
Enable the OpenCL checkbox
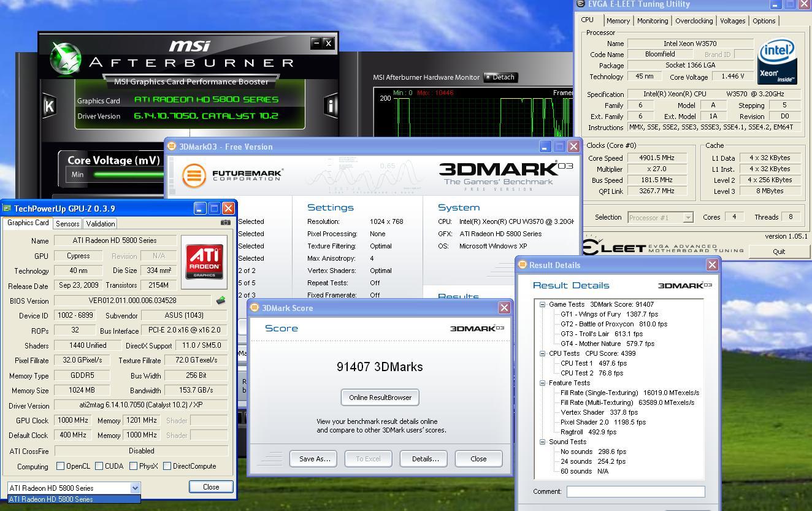[x=60, y=466]
